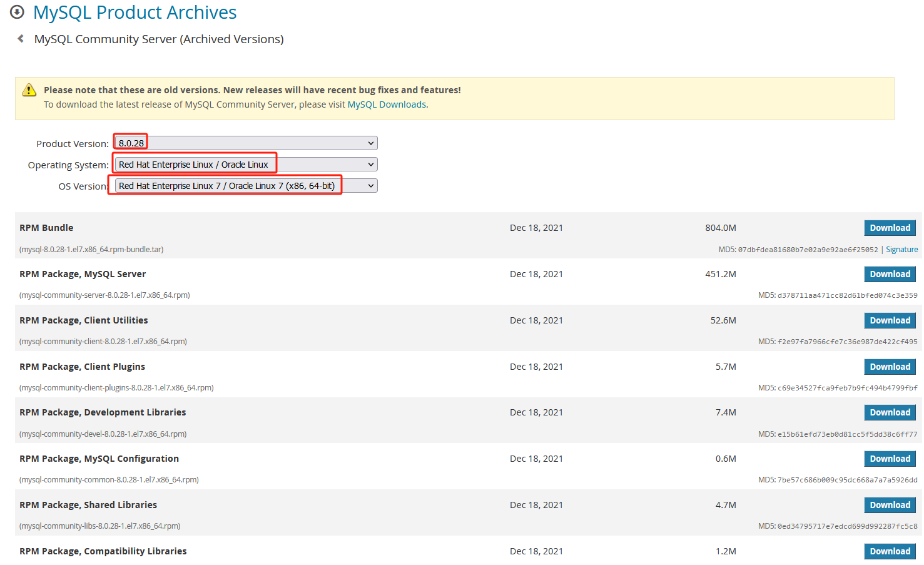The width and height of the screenshot is (924, 565).
Task: Click the RPM Package, Client Plugins title
Action: 82,367
